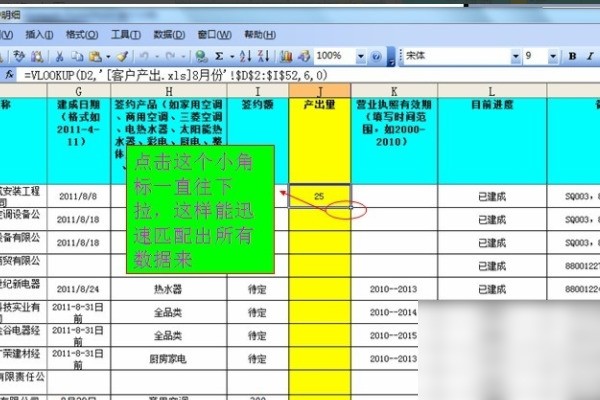Click the 目前进度 header cell
The image size is (600, 400).
pyautogui.click(x=492, y=141)
